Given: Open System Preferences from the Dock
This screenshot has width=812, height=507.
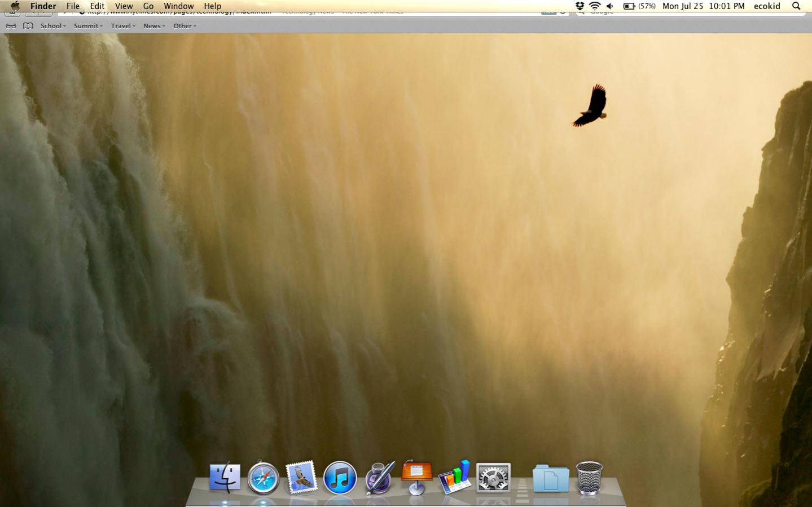Looking at the screenshot, I should click(x=493, y=478).
